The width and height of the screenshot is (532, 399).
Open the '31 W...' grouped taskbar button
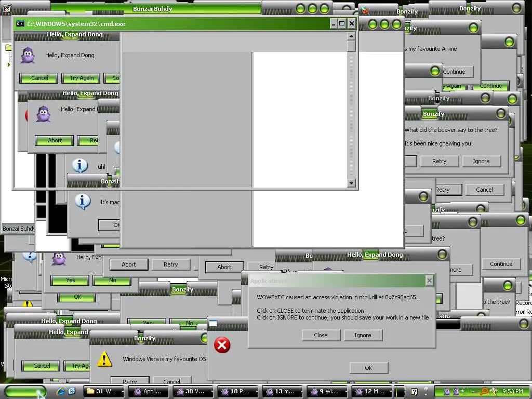(x=105, y=392)
